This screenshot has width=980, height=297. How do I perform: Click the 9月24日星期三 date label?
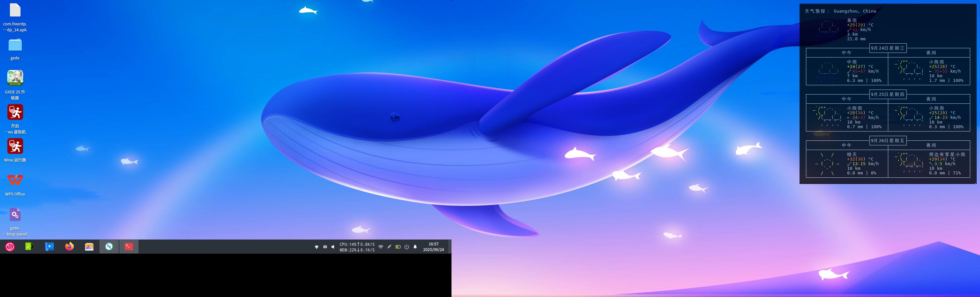coord(887,48)
